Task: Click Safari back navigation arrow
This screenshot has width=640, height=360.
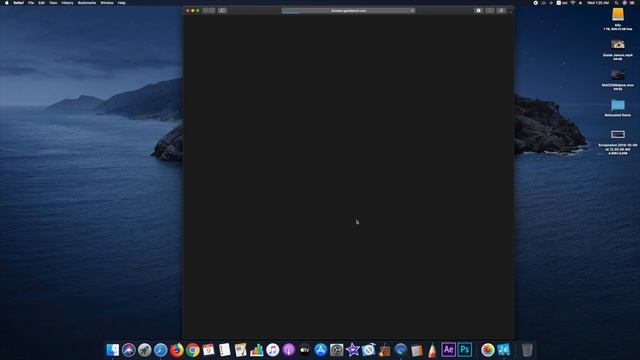Action: pyautogui.click(x=206, y=11)
